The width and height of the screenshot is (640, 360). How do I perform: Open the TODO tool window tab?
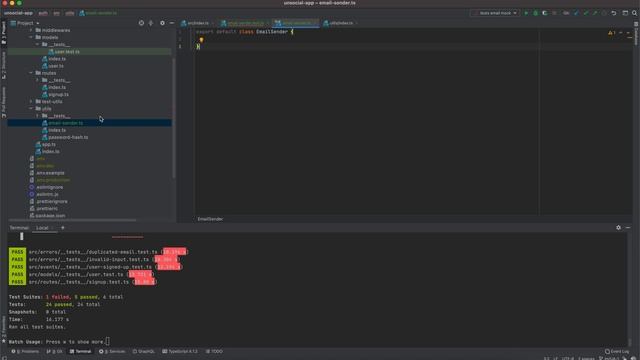tap(214, 351)
